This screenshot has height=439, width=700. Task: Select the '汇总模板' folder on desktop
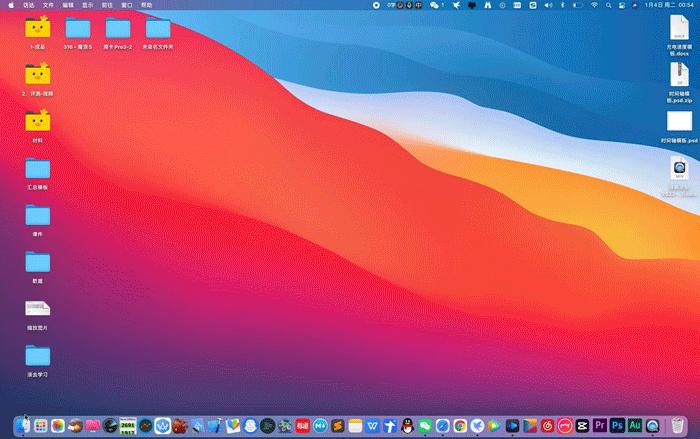point(38,173)
